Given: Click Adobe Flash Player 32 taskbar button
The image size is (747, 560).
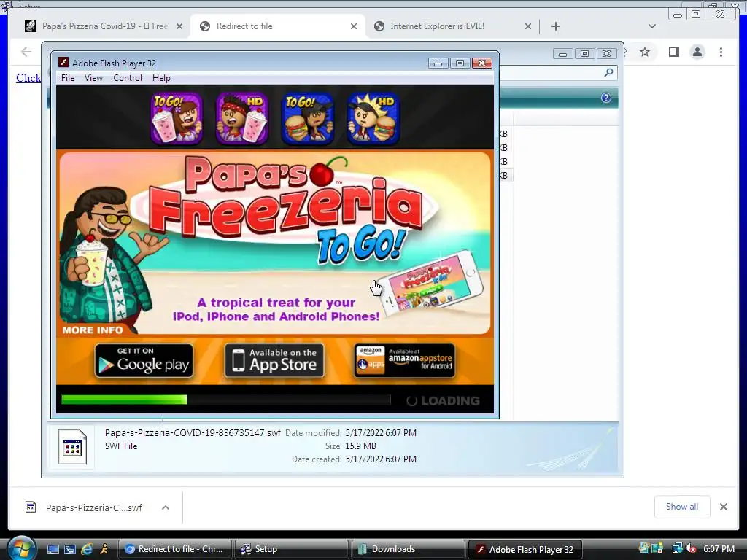Looking at the screenshot, I should (x=525, y=549).
